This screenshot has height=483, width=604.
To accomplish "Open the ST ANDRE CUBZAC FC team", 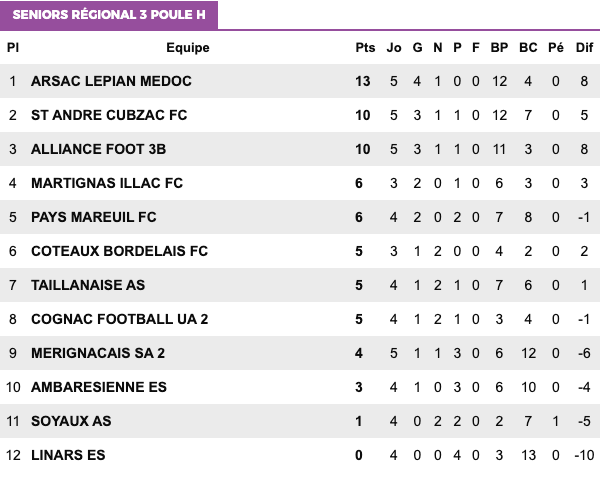I will click(x=109, y=115).
